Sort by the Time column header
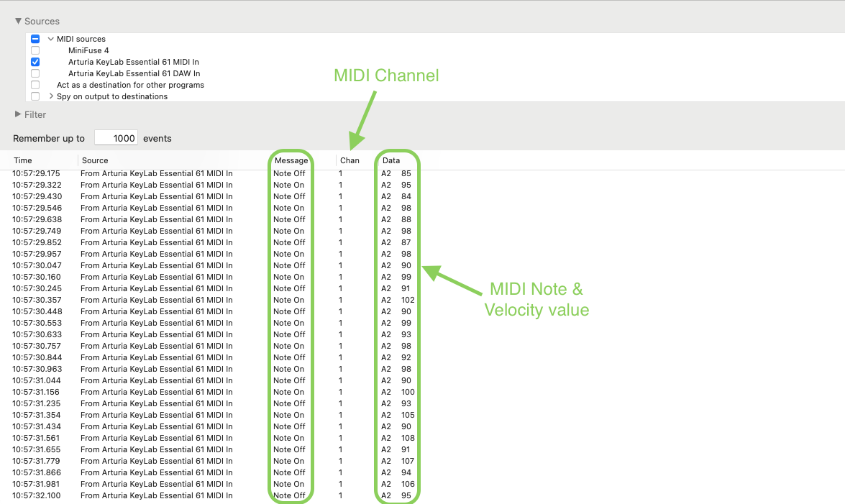The image size is (845, 504). click(x=22, y=160)
